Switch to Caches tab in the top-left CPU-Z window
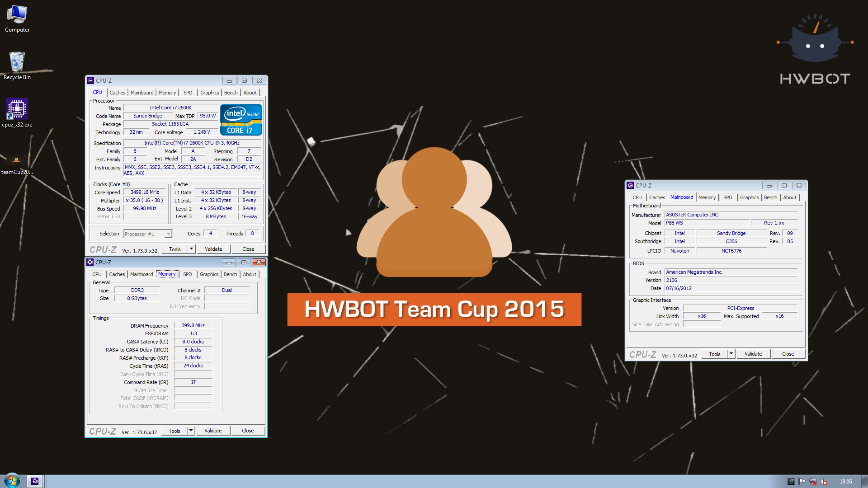 coord(118,93)
